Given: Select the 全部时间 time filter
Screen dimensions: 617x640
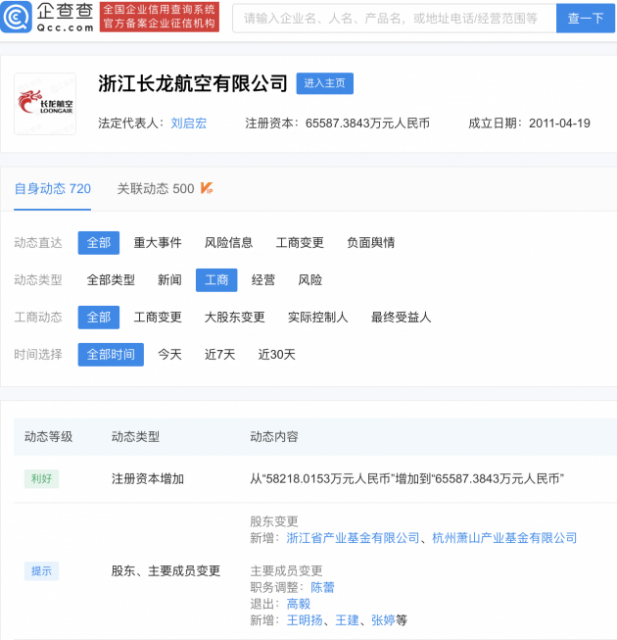Looking at the screenshot, I should 111,355.
